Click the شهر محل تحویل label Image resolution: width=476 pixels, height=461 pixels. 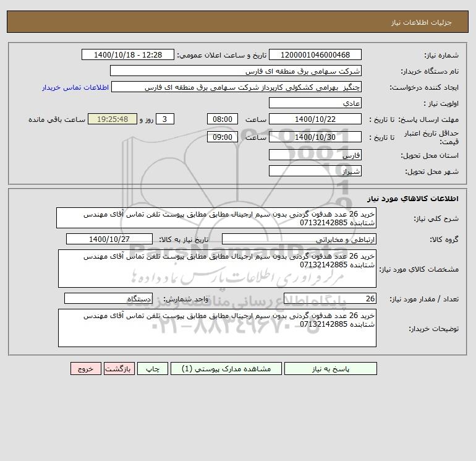point(431,171)
